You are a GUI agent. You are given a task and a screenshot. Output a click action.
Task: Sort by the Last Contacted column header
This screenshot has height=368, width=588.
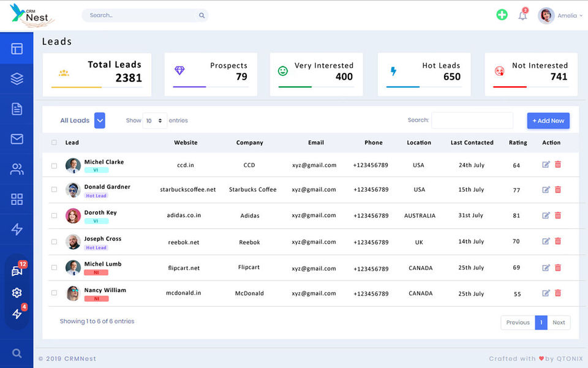coord(472,143)
